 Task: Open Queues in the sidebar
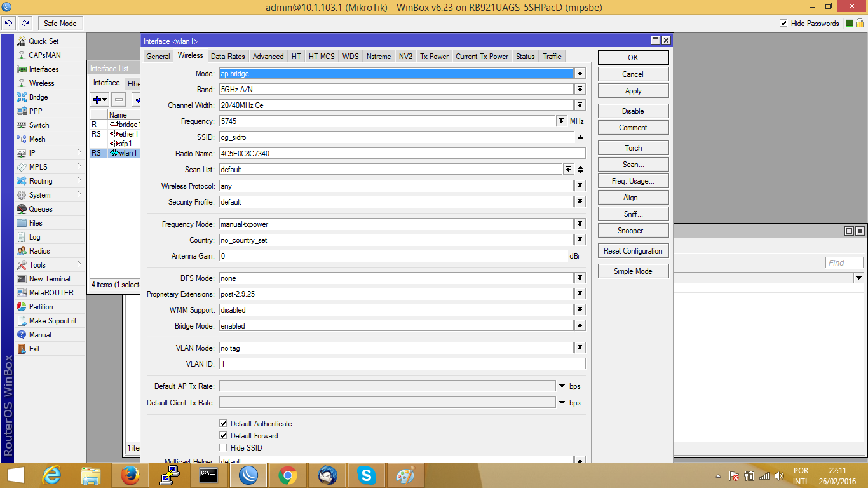[41, 209]
